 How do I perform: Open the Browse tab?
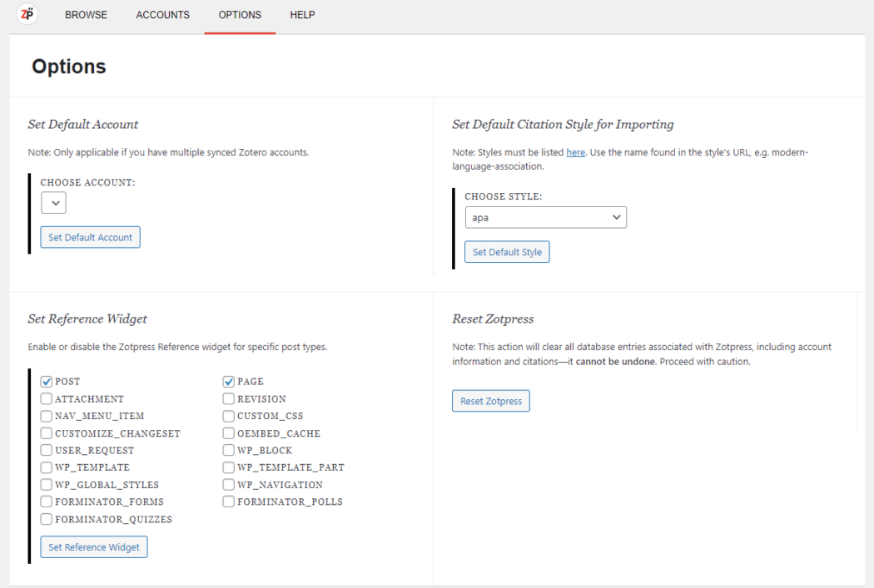coord(86,15)
